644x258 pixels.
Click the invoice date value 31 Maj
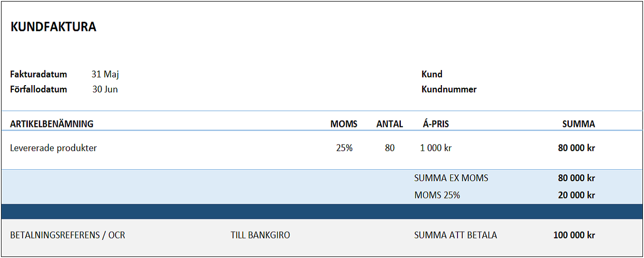pyautogui.click(x=105, y=74)
